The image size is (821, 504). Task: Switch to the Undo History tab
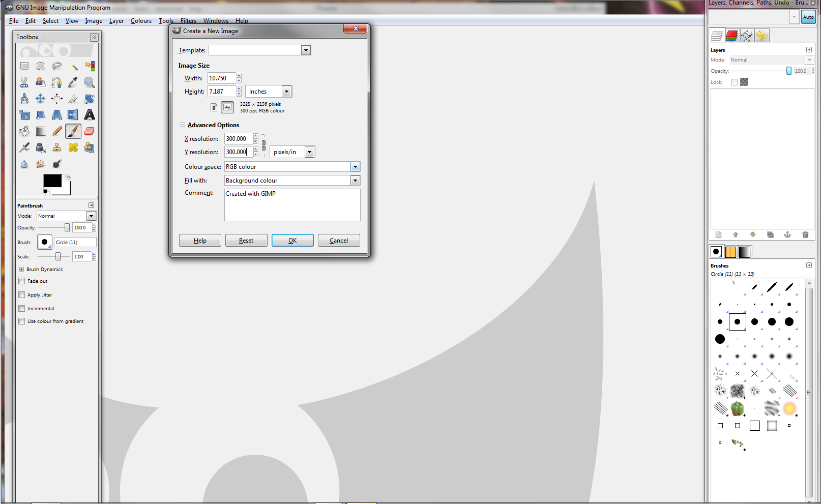point(761,36)
